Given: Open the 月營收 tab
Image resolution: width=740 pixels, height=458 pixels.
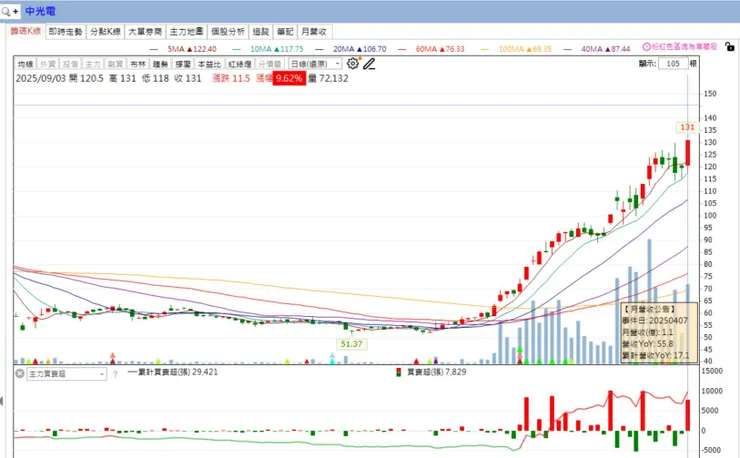Looking at the screenshot, I should click(314, 32).
